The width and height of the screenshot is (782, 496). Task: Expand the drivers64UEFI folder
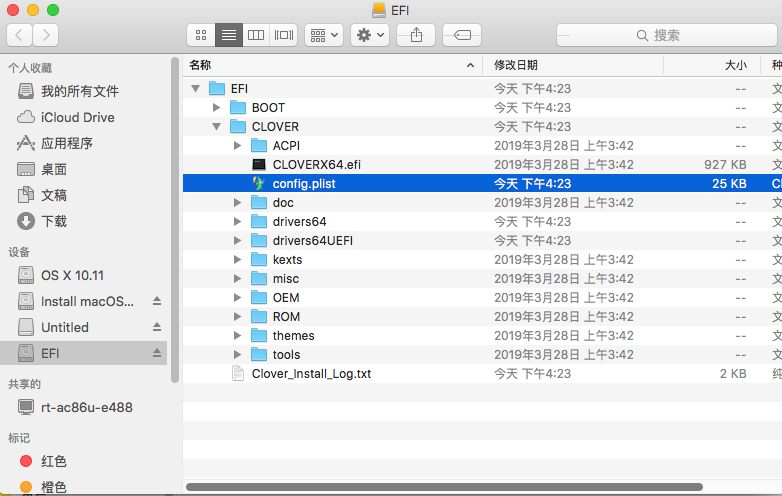[237, 240]
